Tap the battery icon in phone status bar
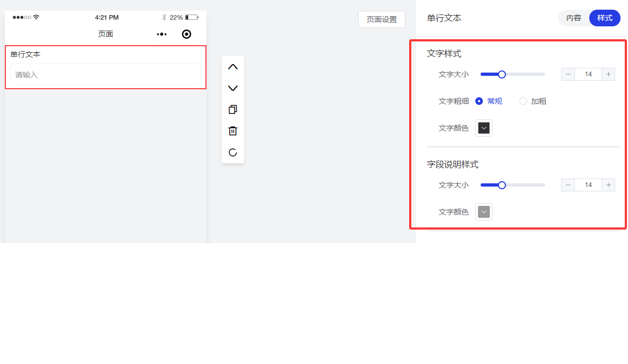This screenshot has height=364, width=628. [x=192, y=17]
